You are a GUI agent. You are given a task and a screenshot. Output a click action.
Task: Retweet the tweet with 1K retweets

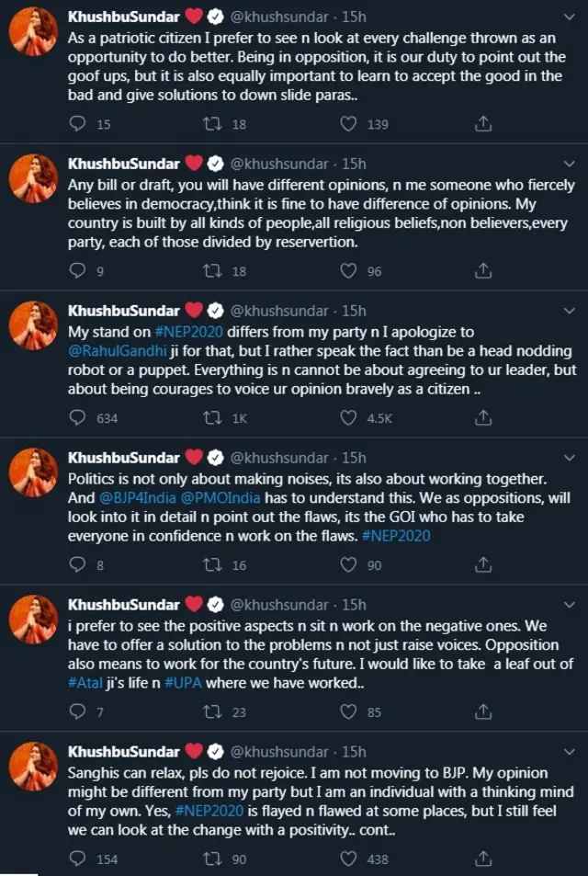point(209,418)
